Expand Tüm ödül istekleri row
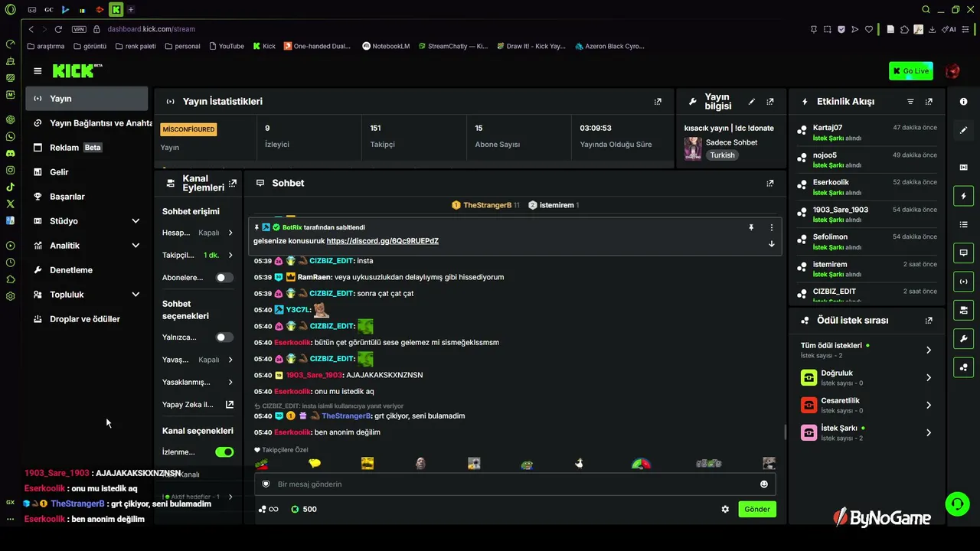This screenshot has width=980, height=551. click(929, 350)
